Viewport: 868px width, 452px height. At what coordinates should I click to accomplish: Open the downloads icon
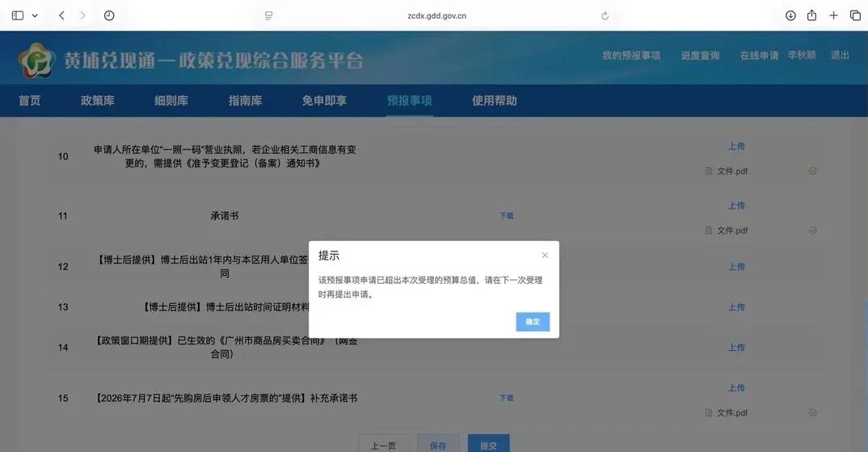pyautogui.click(x=790, y=15)
